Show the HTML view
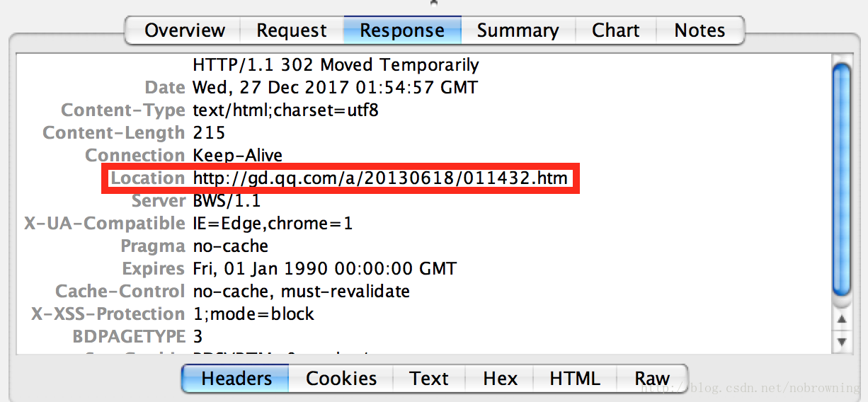This screenshot has height=402, width=868. click(574, 379)
